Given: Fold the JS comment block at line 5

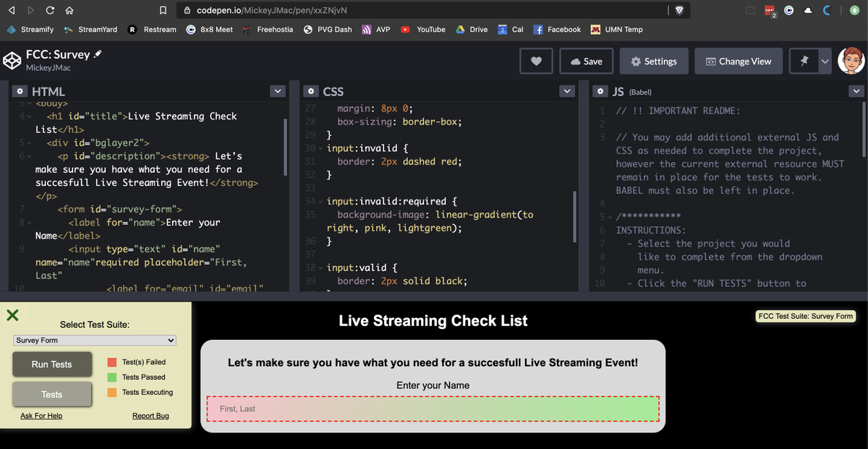Looking at the screenshot, I should (x=610, y=217).
